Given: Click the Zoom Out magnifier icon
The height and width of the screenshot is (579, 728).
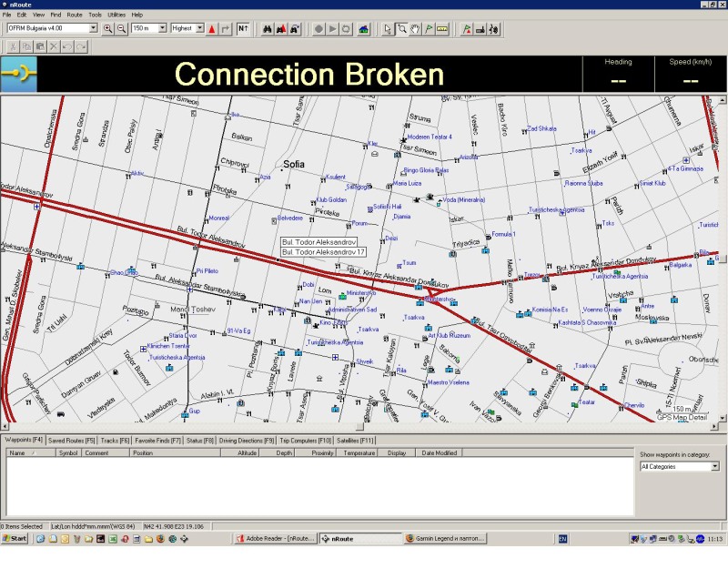Looking at the screenshot, I should (121, 29).
